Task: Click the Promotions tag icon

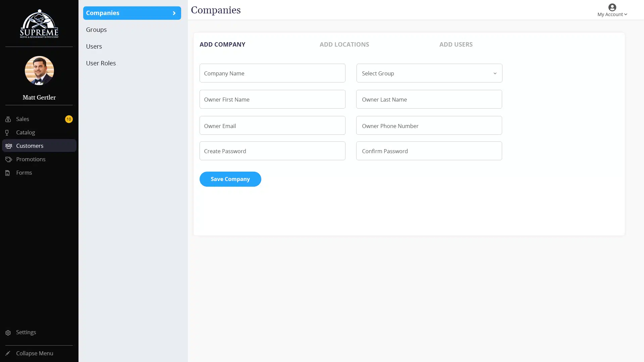Action: tap(8, 159)
